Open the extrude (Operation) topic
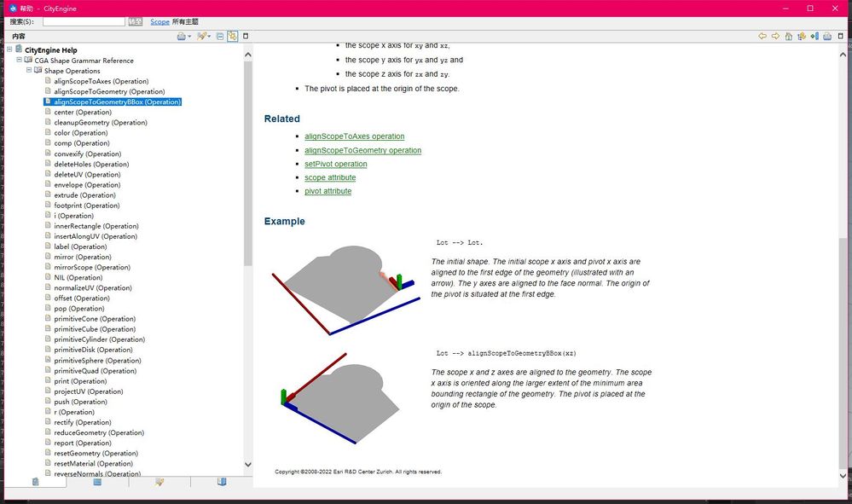The image size is (852, 504). 84,195
